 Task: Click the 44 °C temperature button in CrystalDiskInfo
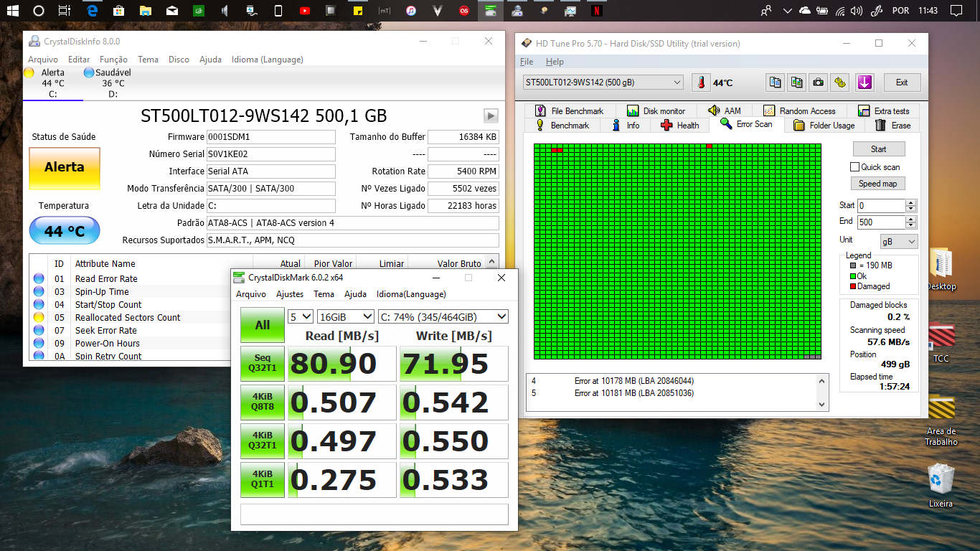tap(65, 231)
